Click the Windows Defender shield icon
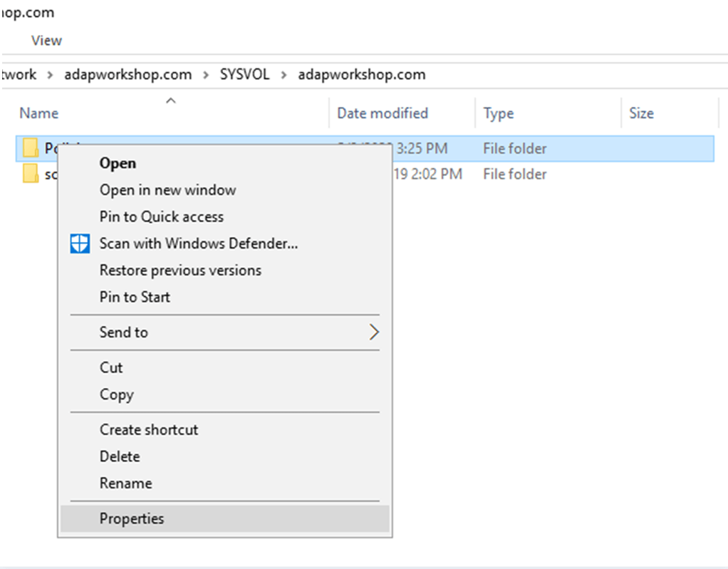 pyautogui.click(x=80, y=243)
